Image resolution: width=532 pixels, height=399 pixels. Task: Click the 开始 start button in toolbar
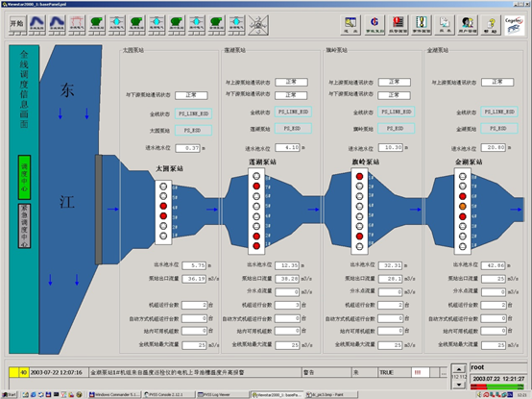[x=17, y=24]
